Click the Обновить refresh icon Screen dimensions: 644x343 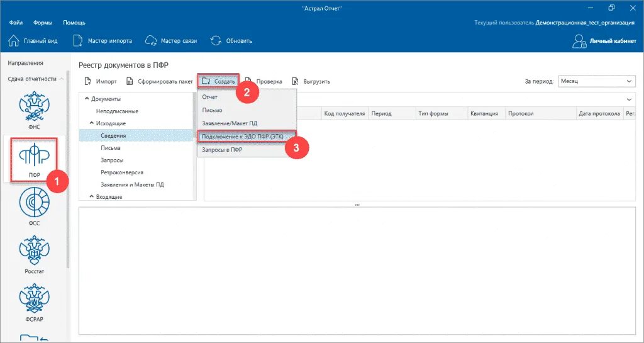pyautogui.click(x=216, y=41)
